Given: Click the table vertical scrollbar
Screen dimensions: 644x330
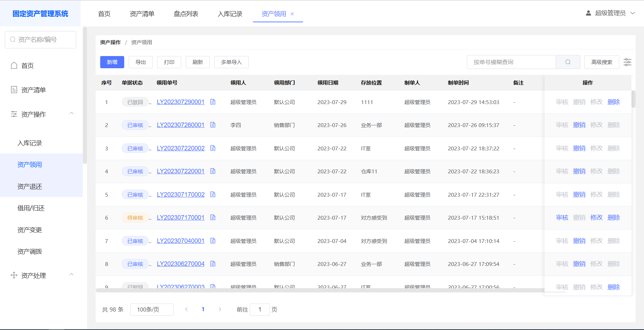Looking at the screenshot, I should (x=634, y=99).
